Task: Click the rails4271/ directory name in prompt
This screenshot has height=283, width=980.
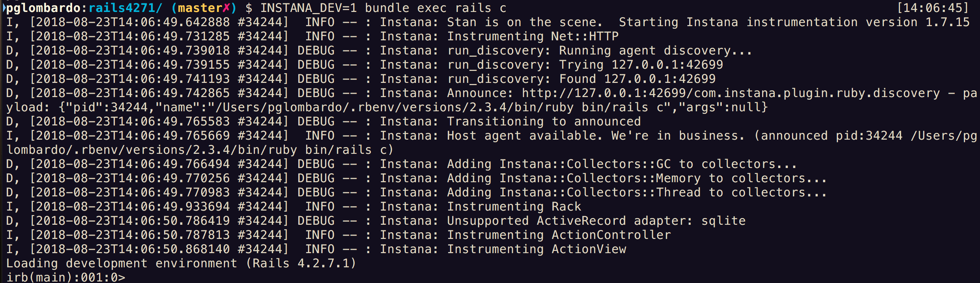Action: click(x=126, y=8)
